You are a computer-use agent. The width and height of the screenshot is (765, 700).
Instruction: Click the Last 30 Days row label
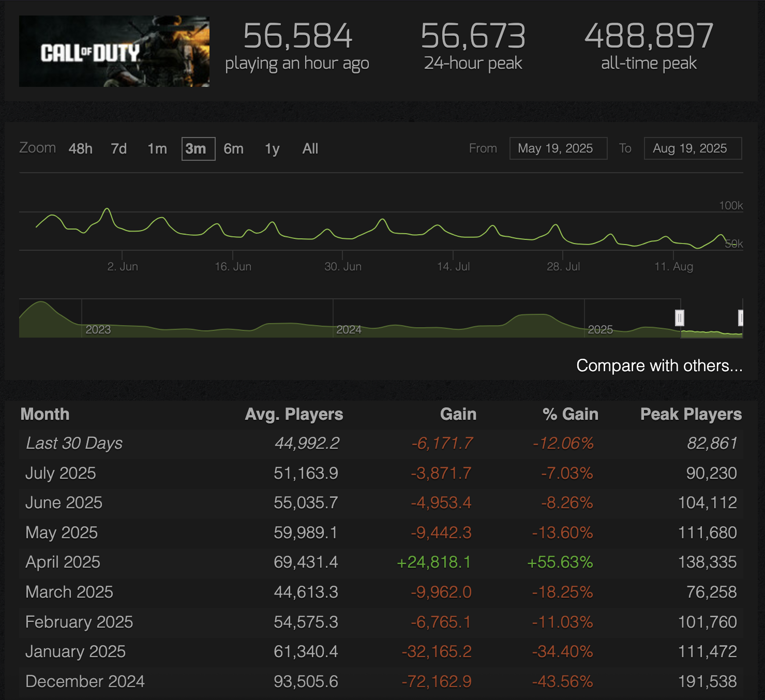(x=74, y=443)
